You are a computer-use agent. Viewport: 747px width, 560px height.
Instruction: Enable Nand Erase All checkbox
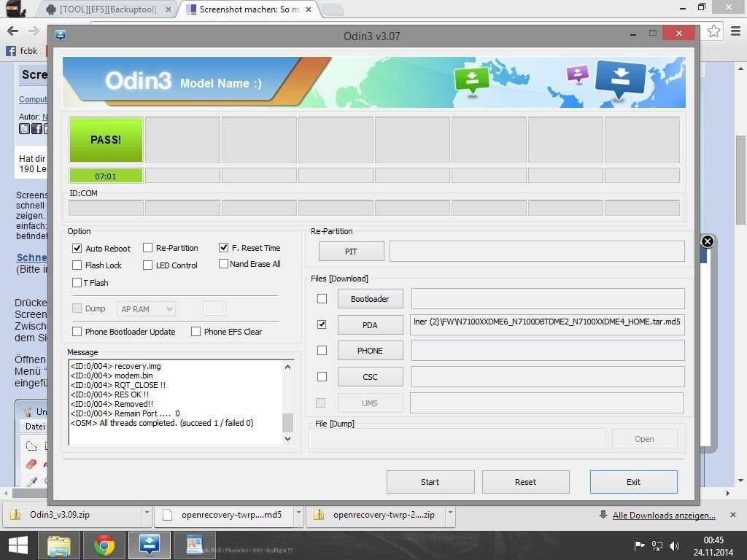point(223,263)
